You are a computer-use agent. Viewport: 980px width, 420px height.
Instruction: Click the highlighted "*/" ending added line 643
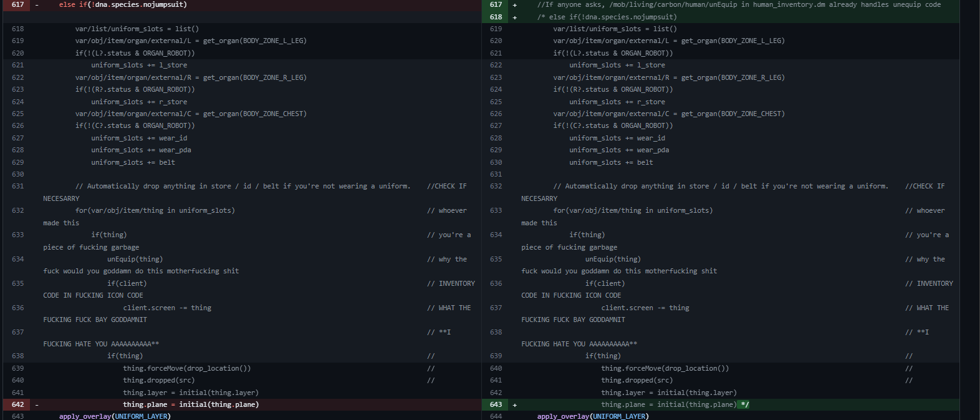point(744,404)
